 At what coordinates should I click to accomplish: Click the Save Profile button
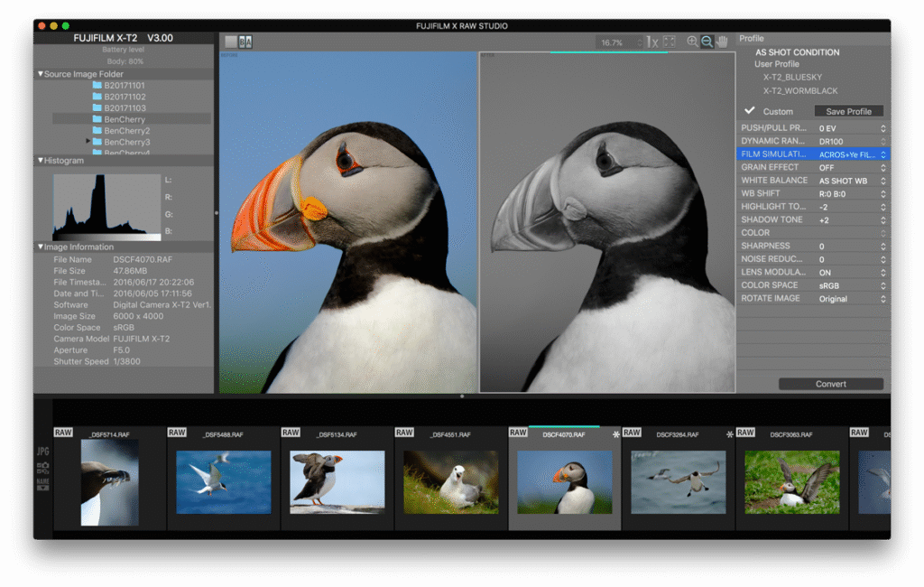point(848,110)
